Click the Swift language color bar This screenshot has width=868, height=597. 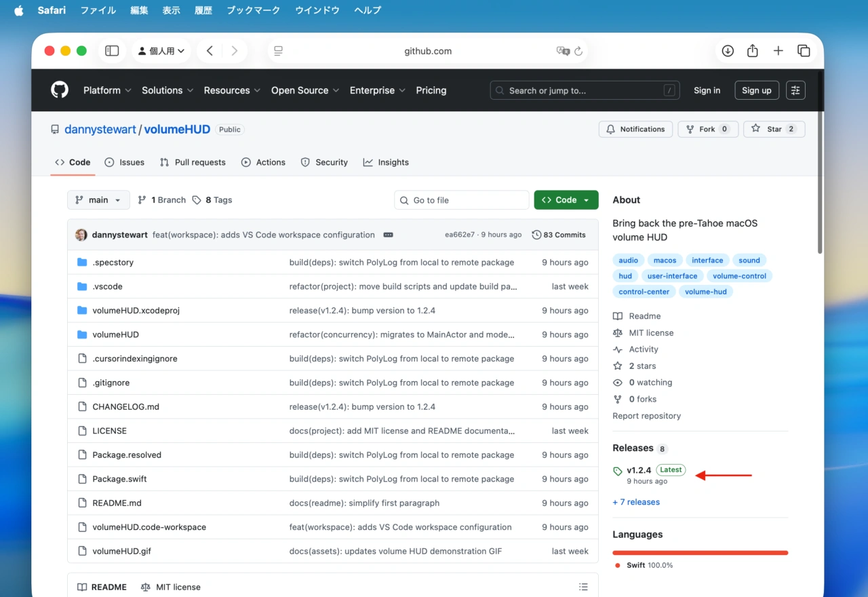(x=700, y=553)
